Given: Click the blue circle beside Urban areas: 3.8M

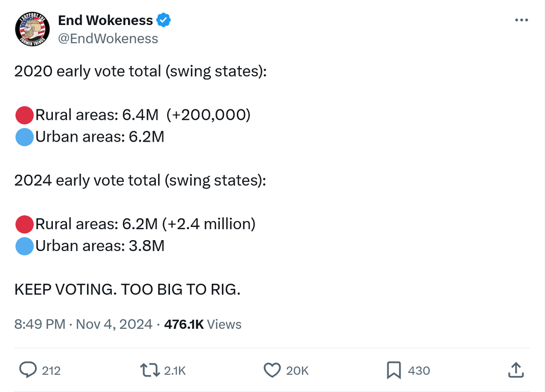Looking at the screenshot, I should pyautogui.click(x=25, y=246).
